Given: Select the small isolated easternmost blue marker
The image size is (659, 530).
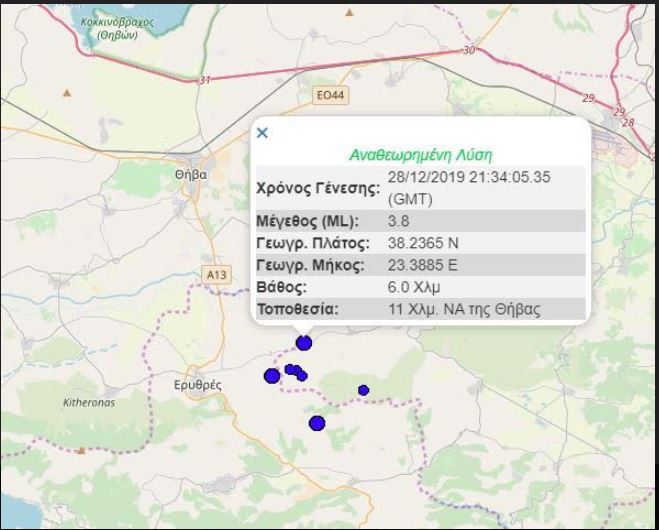Looking at the screenshot, I should 363,390.
